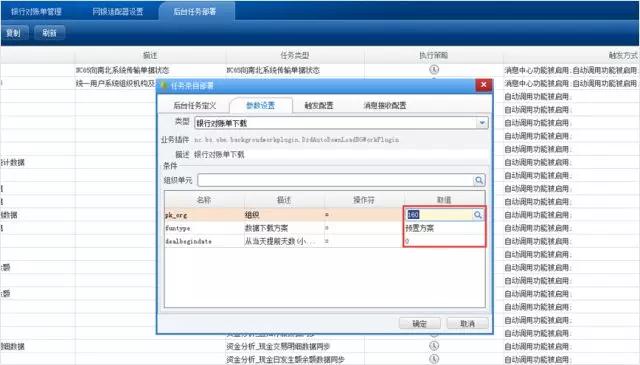The height and width of the screenshot is (365, 640).
Task: Select the 后台任务部署 tab
Action: coord(195,11)
